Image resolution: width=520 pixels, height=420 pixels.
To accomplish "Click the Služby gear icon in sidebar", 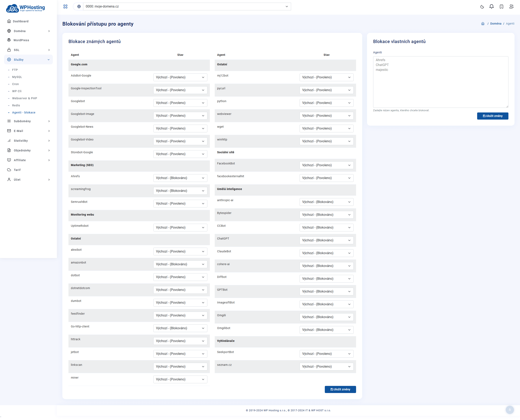I will tap(9, 59).
